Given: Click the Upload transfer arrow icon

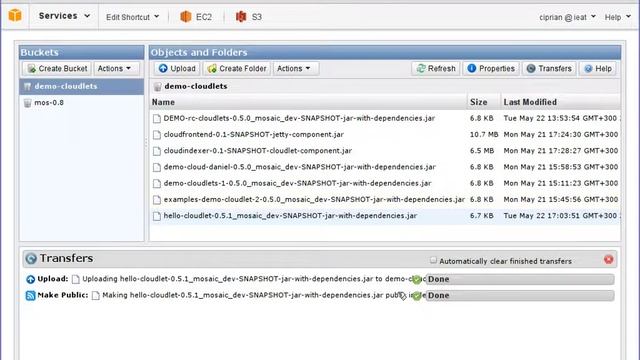Looking at the screenshot, I should pyautogui.click(x=31, y=279).
